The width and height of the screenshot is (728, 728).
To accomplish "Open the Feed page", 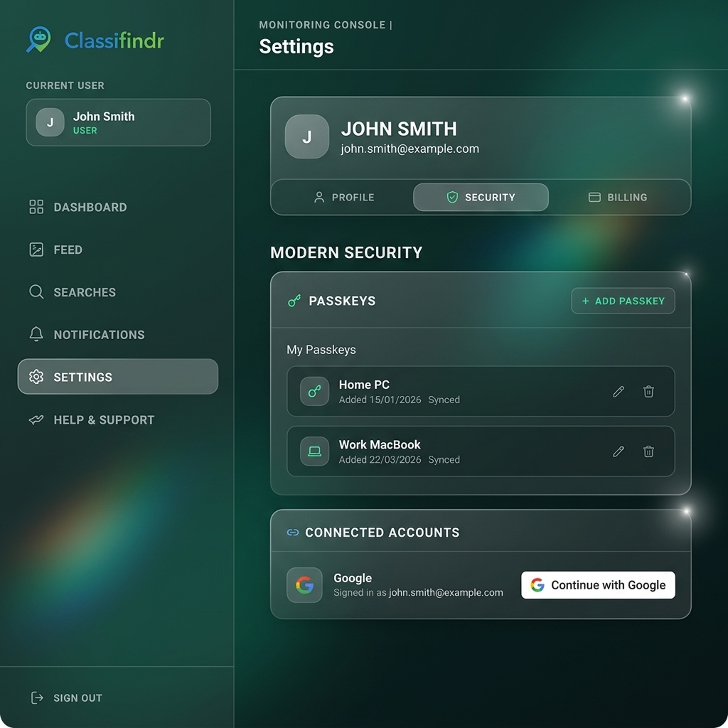I will (x=117, y=250).
